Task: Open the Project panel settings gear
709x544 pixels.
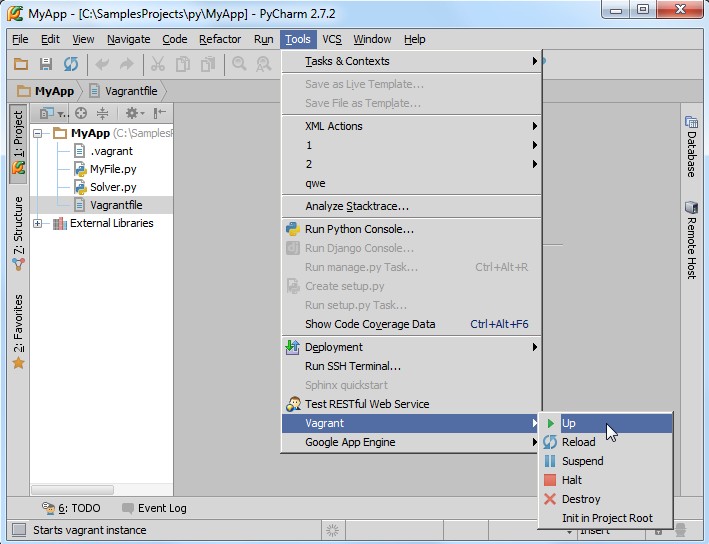Action: [134, 113]
